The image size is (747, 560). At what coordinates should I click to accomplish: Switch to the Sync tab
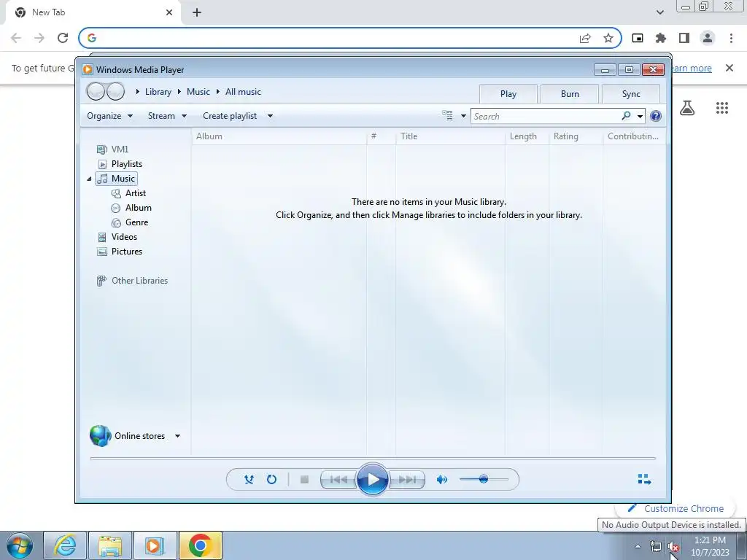(x=631, y=94)
